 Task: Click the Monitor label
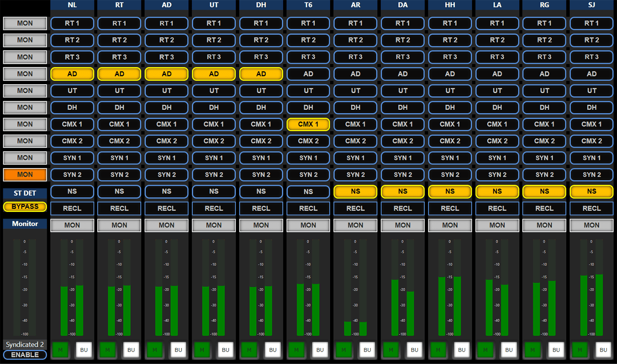25,223
